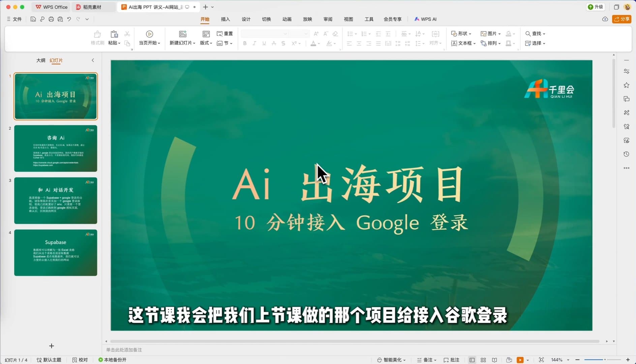
Task: Select the 稻壳素材 browser tab
Action: (93, 7)
